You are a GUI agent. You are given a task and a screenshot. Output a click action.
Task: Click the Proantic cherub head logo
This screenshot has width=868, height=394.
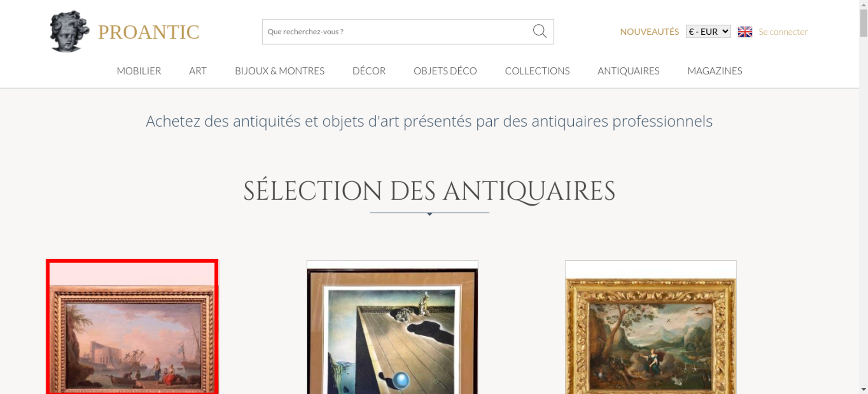(x=69, y=31)
